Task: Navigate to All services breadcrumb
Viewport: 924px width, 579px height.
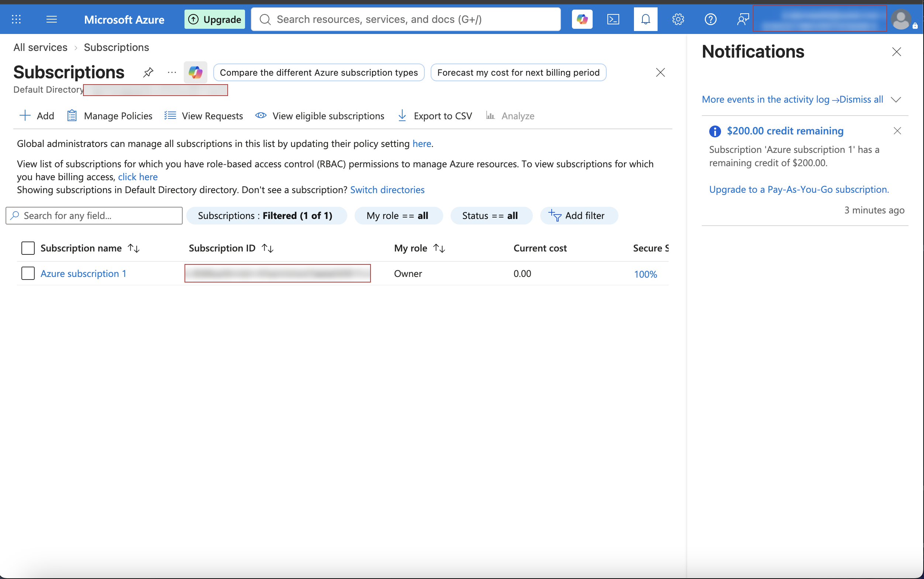Action: point(40,48)
